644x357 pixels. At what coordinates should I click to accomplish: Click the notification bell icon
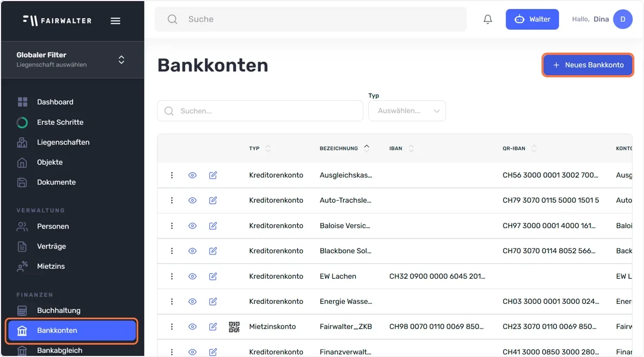[488, 19]
